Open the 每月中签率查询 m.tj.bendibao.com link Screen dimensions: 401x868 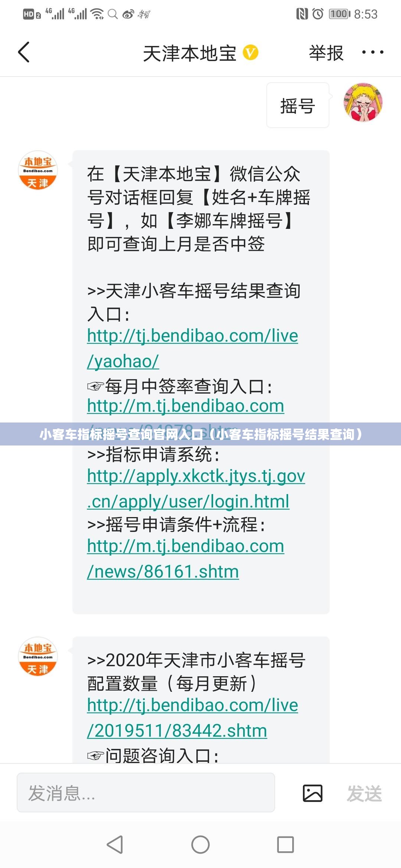click(x=186, y=406)
